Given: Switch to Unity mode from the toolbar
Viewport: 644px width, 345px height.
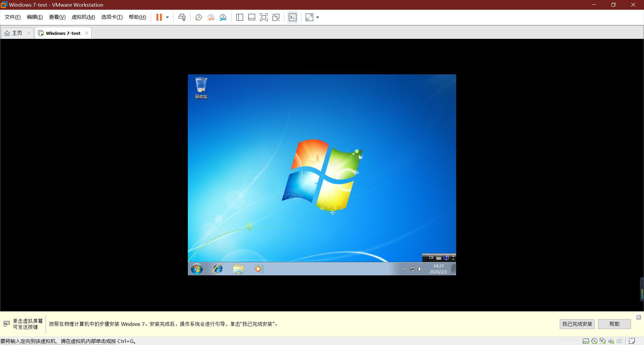Looking at the screenshot, I should pos(276,17).
